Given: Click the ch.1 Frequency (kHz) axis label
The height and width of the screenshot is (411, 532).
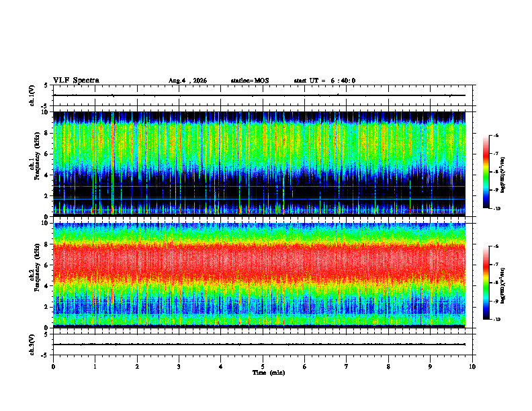Looking at the screenshot, I should (37, 161).
